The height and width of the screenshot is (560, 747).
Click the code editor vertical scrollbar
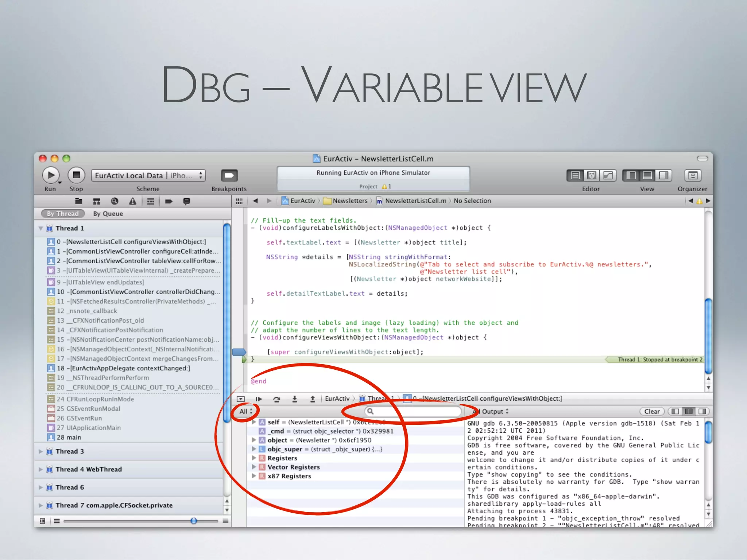pyautogui.click(x=708, y=335)
